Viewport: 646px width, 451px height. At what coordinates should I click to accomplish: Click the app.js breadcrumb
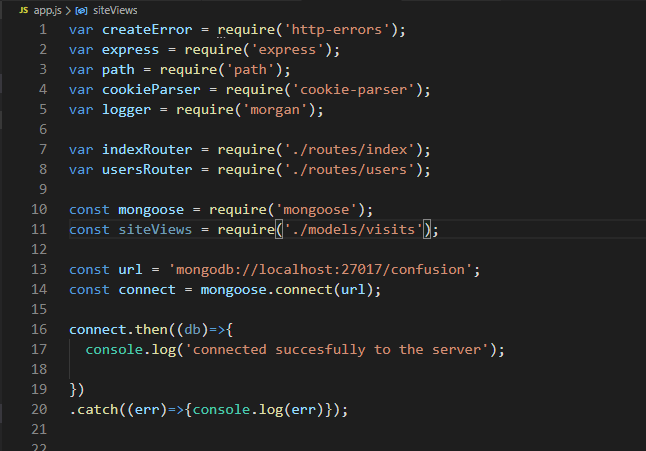pos(47,10)
